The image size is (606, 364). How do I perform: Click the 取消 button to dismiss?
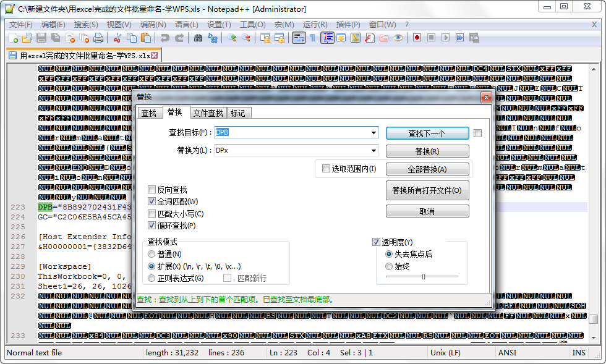tap(427, 211)
